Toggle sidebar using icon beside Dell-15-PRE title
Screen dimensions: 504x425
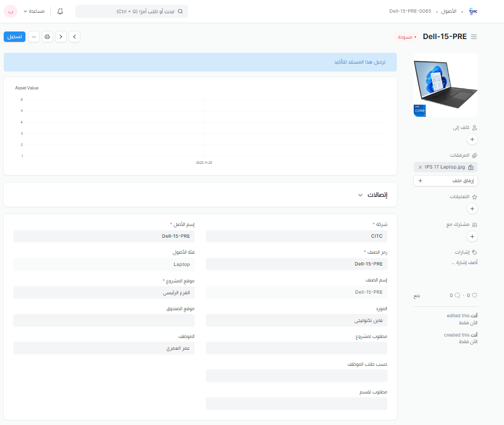tap(474, 37)
